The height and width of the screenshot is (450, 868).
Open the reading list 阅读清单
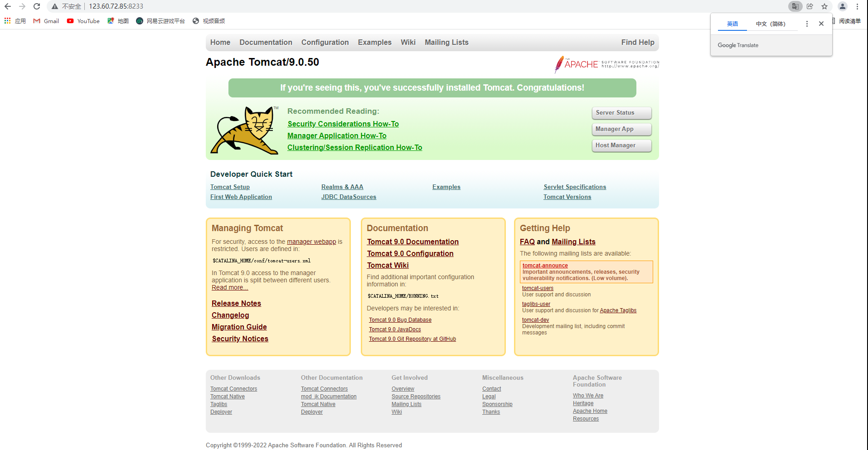846,21
